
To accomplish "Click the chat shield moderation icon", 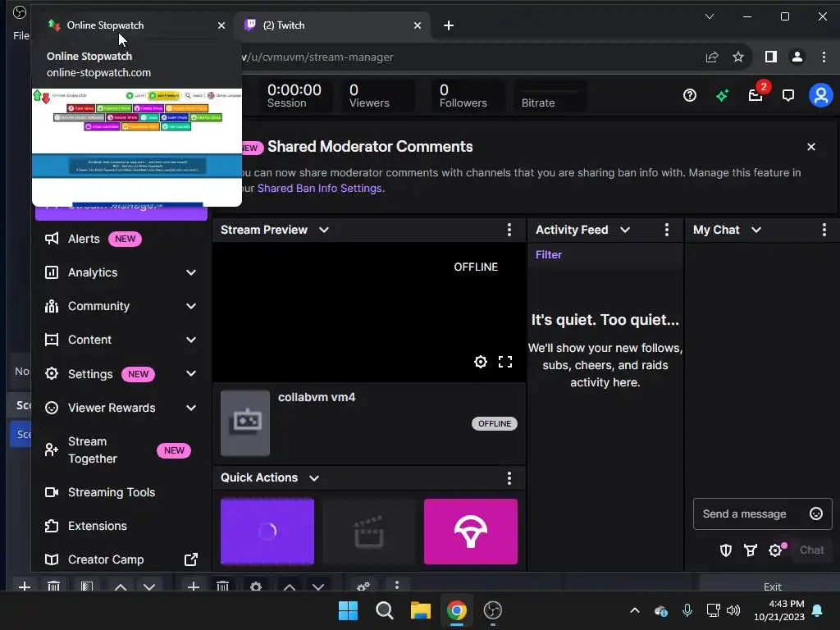I will [726, 550].
